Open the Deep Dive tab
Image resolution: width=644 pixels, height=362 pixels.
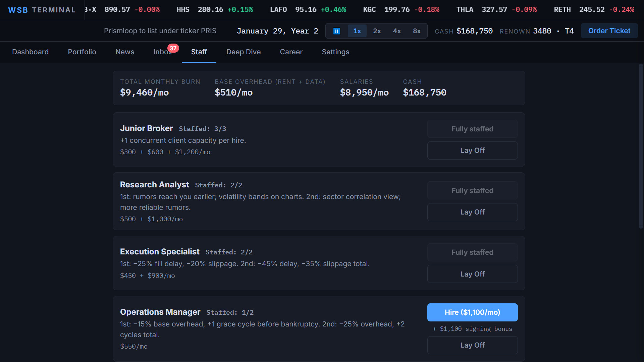tap(244, 52)
